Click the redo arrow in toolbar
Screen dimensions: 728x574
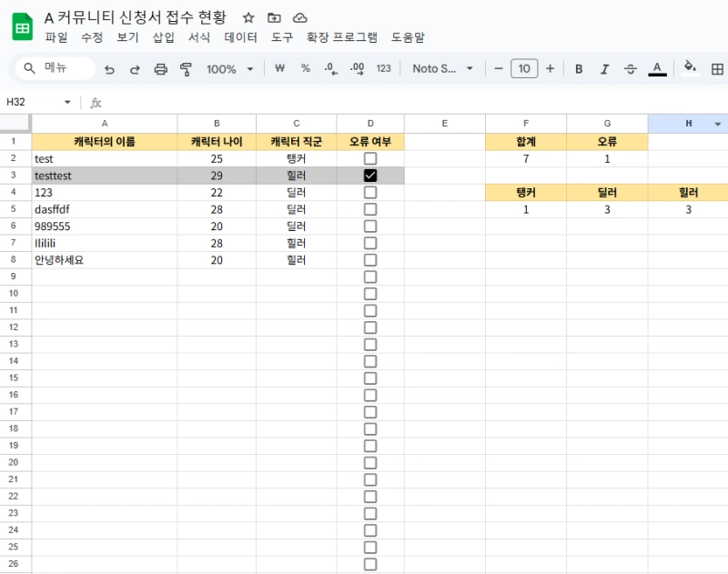pos(135,69)
